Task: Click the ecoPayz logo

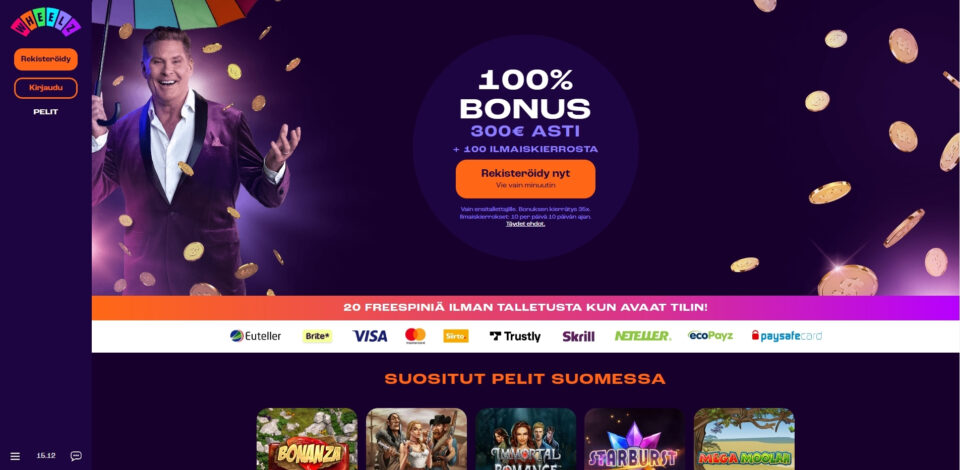Action: click(x=710, y=335)
